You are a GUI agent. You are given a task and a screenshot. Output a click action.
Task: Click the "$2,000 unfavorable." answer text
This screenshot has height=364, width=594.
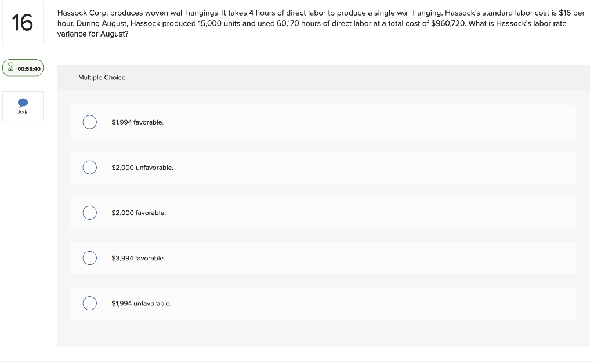click(143, 168)
